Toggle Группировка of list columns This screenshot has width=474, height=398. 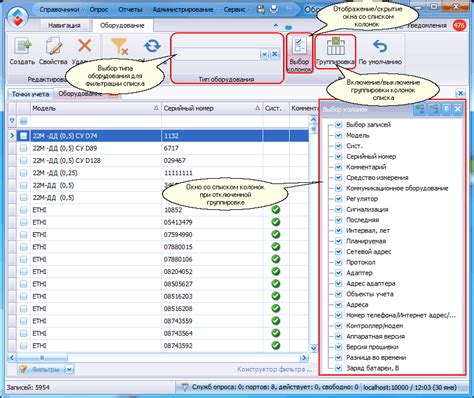click(x=335, y=52)
